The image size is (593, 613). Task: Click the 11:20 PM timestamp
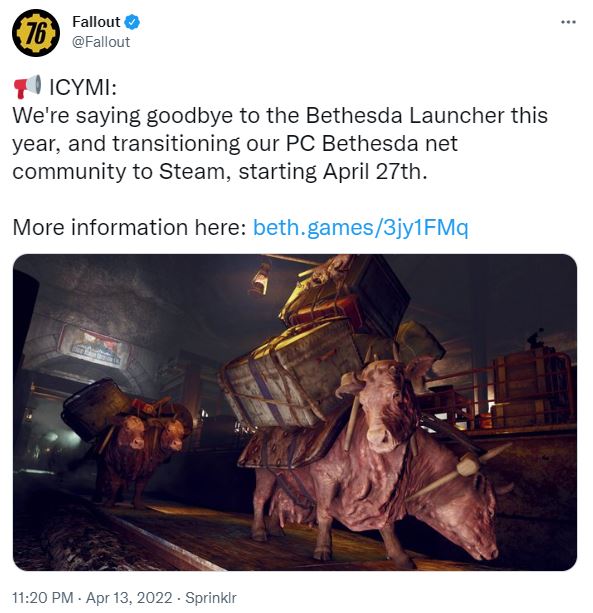tap(43, 598)
